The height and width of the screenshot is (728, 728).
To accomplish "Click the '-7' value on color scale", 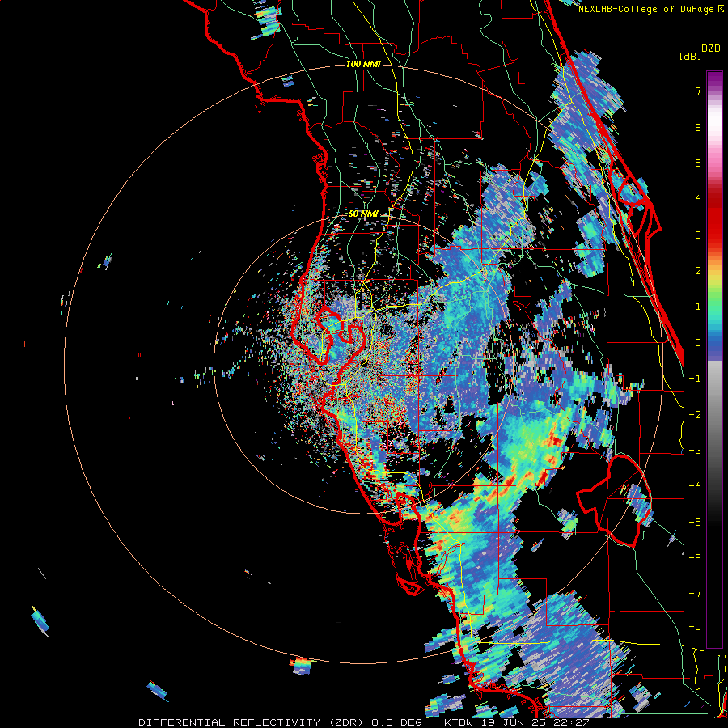I will (695, 594).
